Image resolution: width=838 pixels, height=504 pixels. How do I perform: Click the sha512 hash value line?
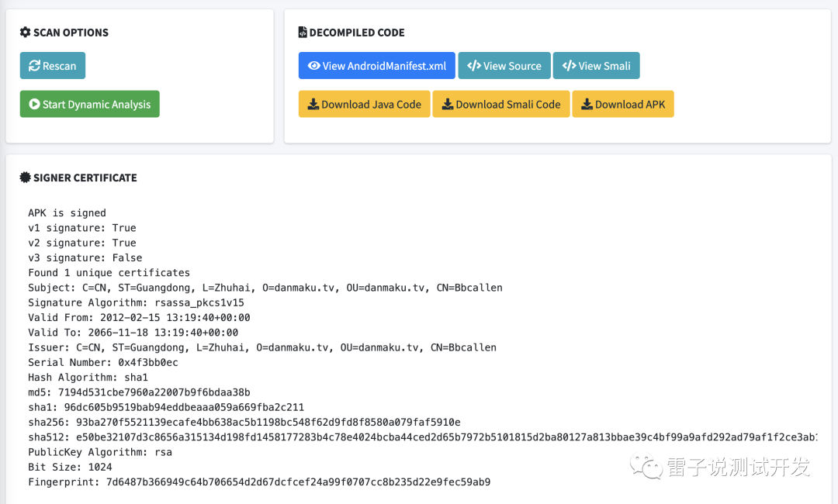click(x=422, y=437)
